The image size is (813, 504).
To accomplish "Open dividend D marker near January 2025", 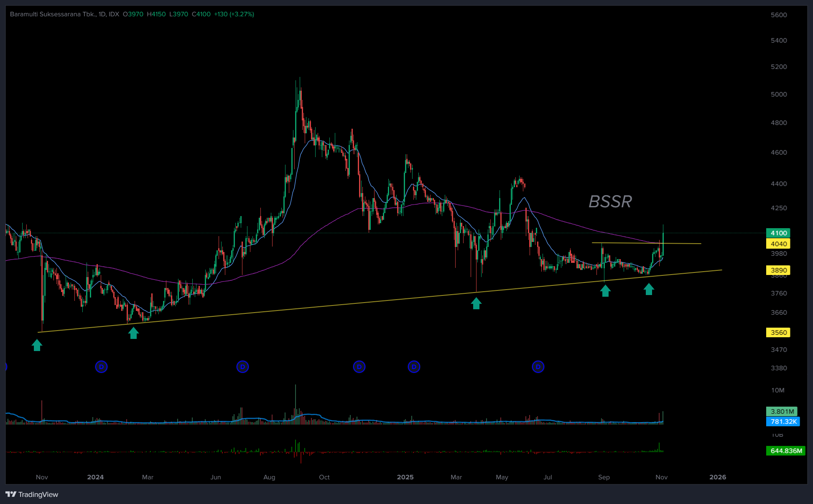I will coord(414,367).
